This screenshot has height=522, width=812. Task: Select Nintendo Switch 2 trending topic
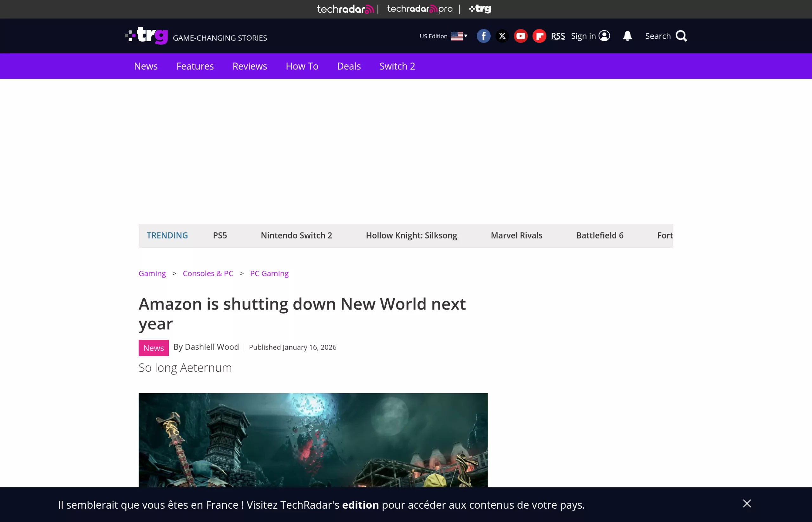[296, 236]
